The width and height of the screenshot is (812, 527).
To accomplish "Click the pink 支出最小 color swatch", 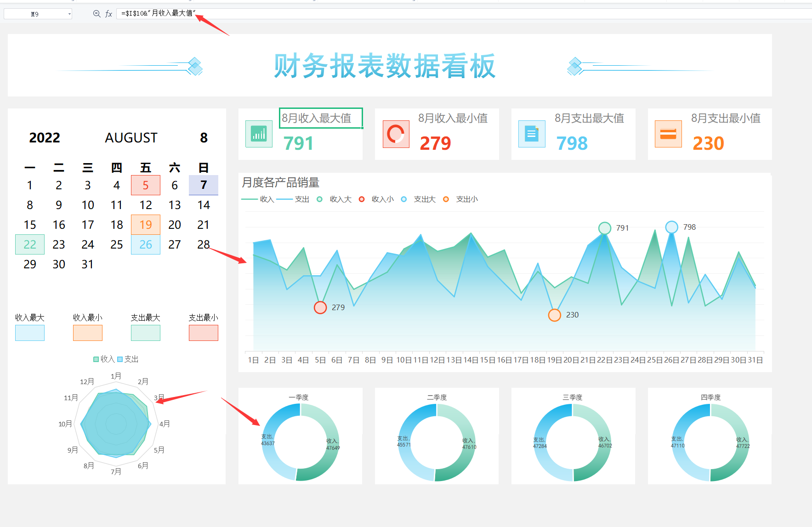I will click(x=204, y=333).
